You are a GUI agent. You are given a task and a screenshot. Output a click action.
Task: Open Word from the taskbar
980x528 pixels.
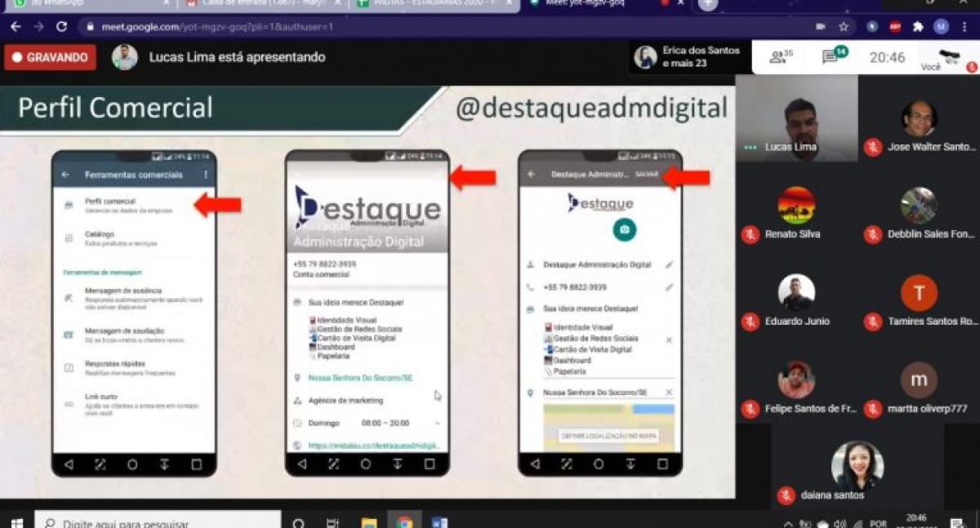click(x=439, y=522)
